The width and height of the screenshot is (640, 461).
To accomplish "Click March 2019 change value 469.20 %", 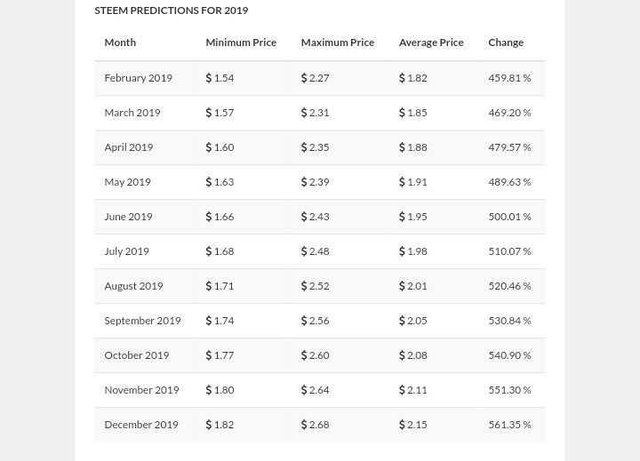I will pos(509,112).
